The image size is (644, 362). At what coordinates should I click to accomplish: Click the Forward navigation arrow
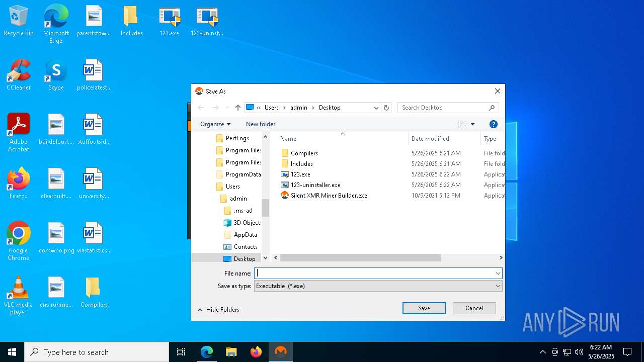pyautogui.click(x=215, y=108)
